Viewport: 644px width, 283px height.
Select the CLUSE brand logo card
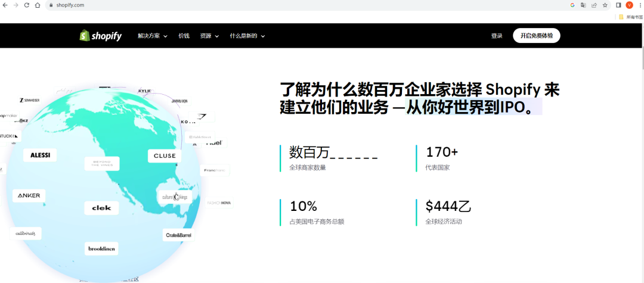(165, 156)
